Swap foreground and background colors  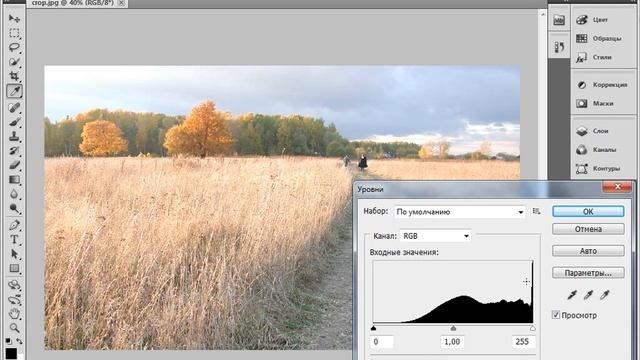pos(19,341)
